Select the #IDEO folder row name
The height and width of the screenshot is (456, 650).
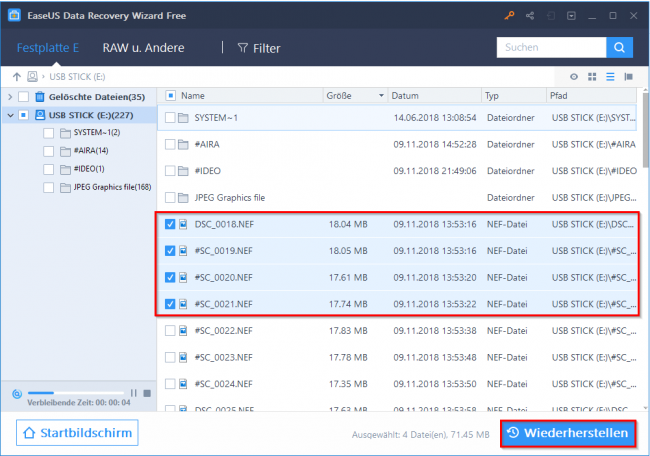[208, 171]
